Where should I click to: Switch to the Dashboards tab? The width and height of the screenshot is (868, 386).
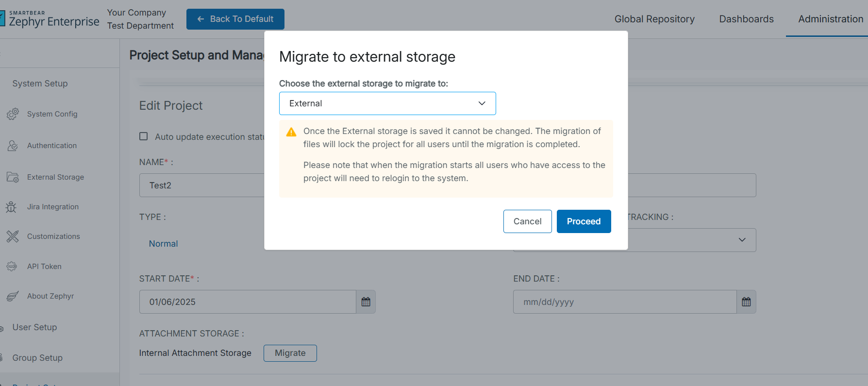[x=746, y=19]
